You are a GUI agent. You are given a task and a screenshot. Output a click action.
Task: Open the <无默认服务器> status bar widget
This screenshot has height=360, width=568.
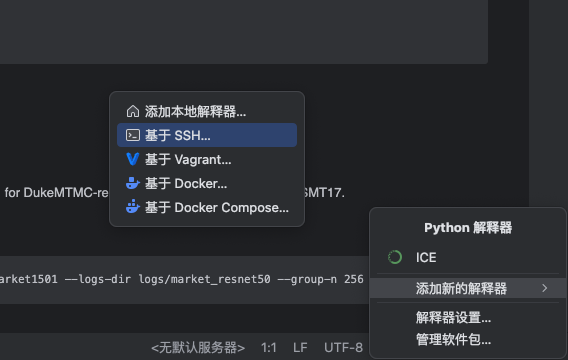(198, 348)
